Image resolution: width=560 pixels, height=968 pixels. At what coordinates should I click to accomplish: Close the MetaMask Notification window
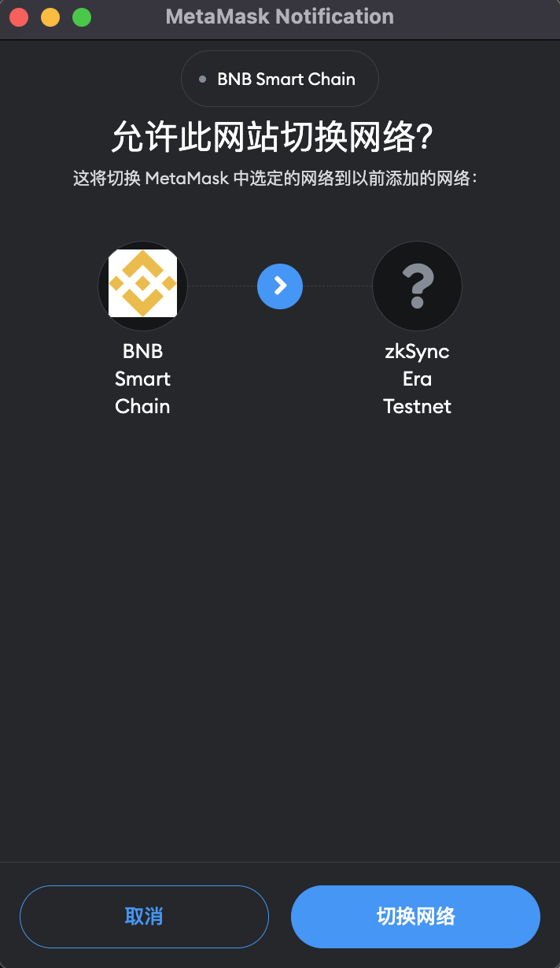pos(20,17)
